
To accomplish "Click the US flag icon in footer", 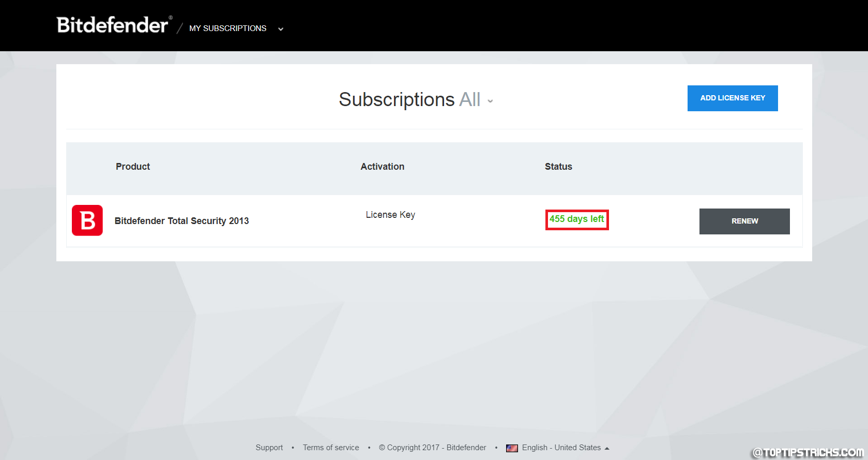I will [512, 448].
